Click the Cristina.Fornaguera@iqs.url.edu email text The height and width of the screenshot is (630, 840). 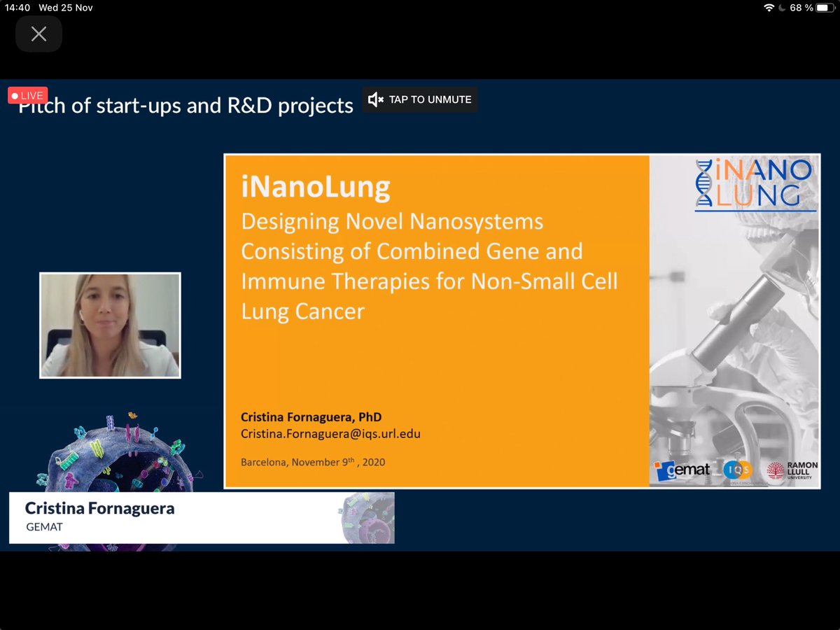(330, 434)
